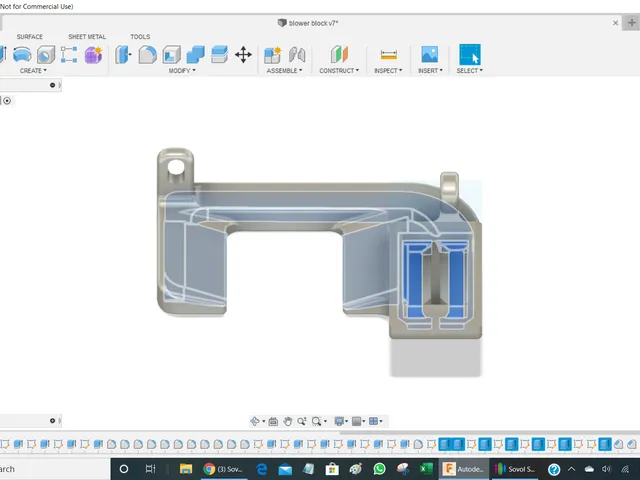Click the Autodesk Fusion taskbar button
The width and height of the screenshot is (640, 480).
[x=463, y=469]
